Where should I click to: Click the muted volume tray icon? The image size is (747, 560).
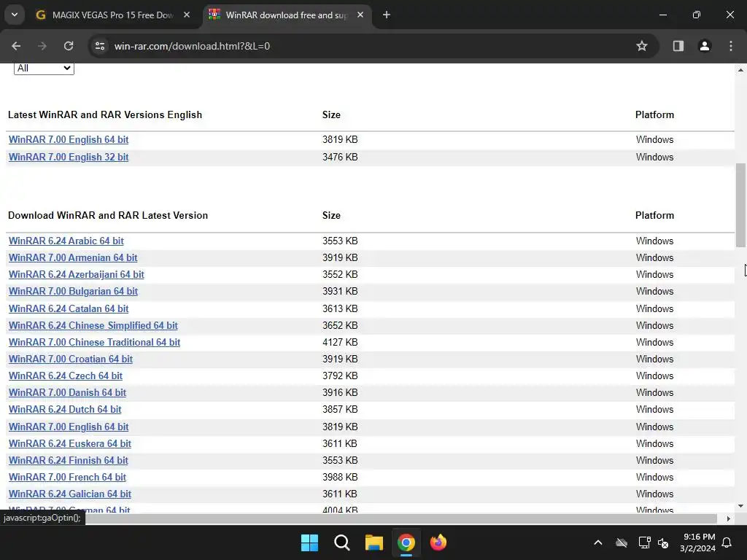[x=663, y=542]
